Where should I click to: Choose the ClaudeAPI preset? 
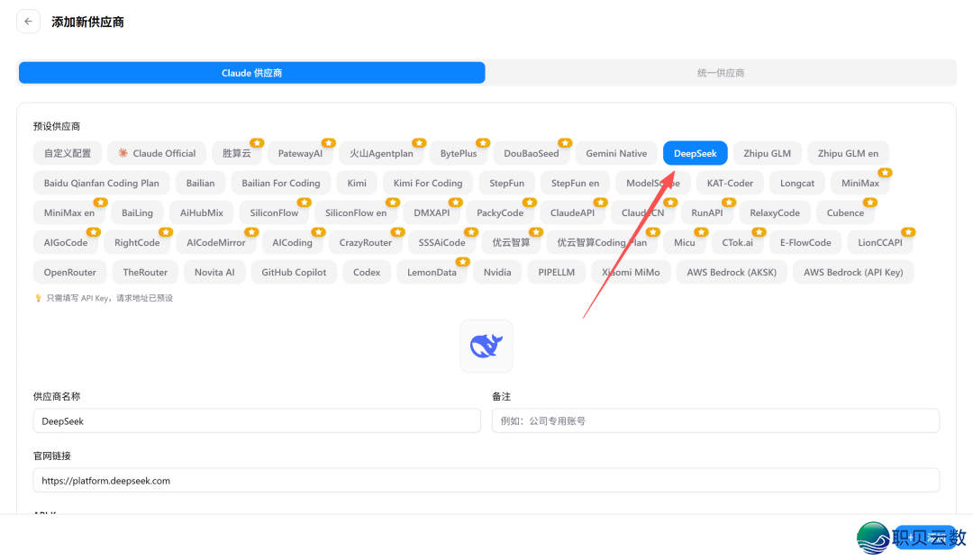pos(572,212)
